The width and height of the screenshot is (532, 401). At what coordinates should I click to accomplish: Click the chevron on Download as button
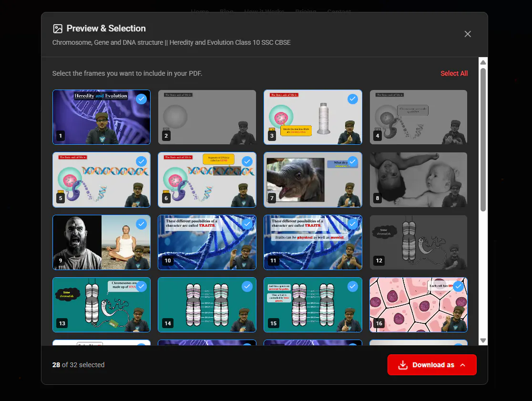pyautogui.click(x=463, y=365)
